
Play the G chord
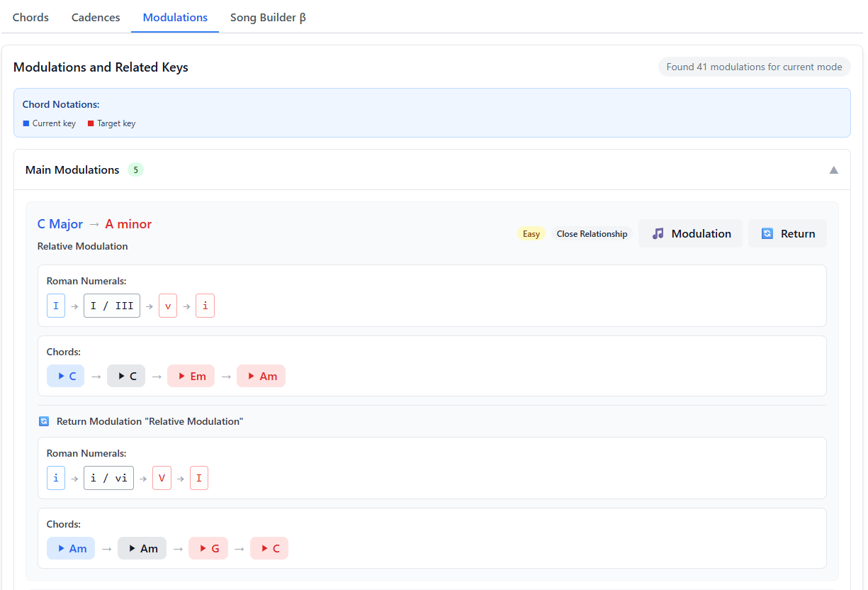coord(208,548)
